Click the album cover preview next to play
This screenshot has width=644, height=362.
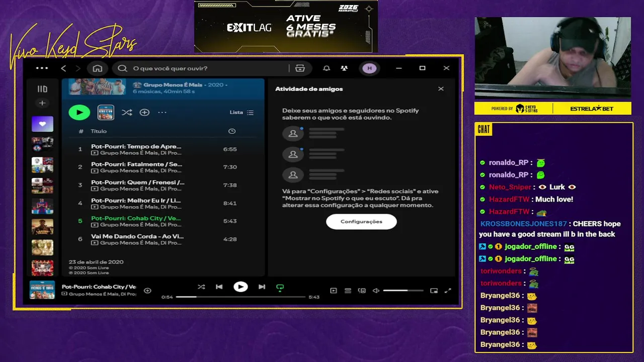(x=106, y=113)
